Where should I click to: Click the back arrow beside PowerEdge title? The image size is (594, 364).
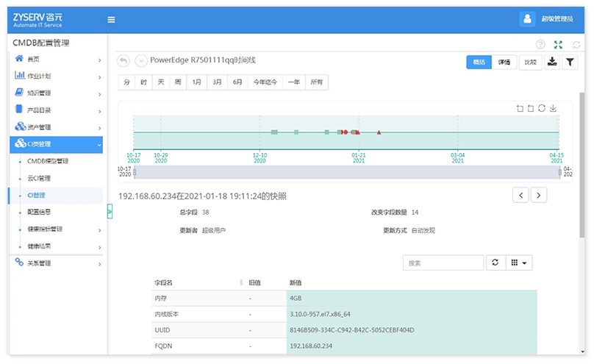[x=124, y=60]
